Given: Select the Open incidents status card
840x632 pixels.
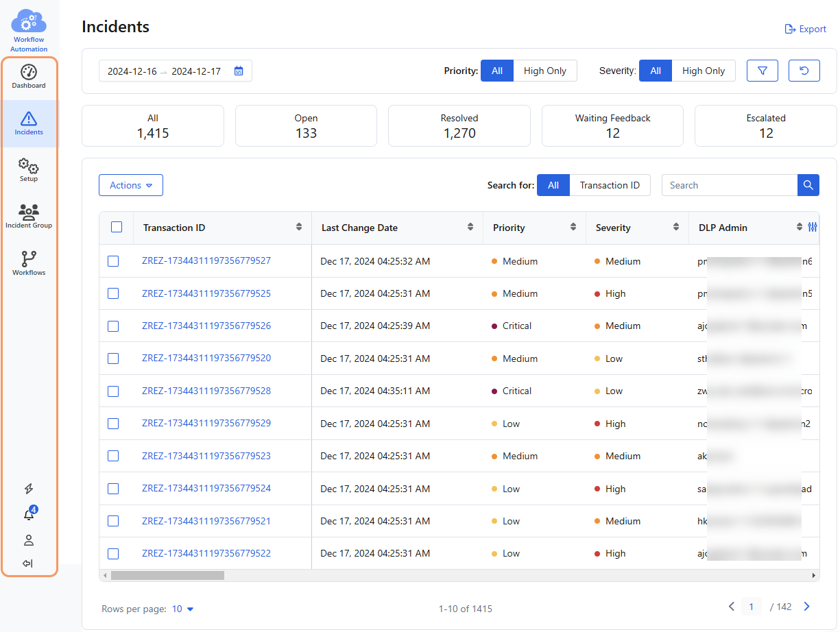Looking at the screenshot, I should coord(306,125).
